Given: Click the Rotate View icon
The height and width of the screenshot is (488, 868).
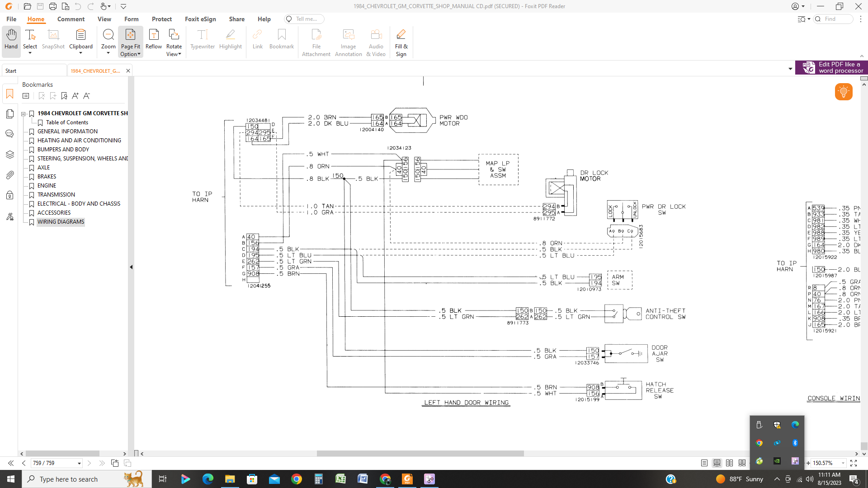Looking at the screenshot, I should click(174, 35).
